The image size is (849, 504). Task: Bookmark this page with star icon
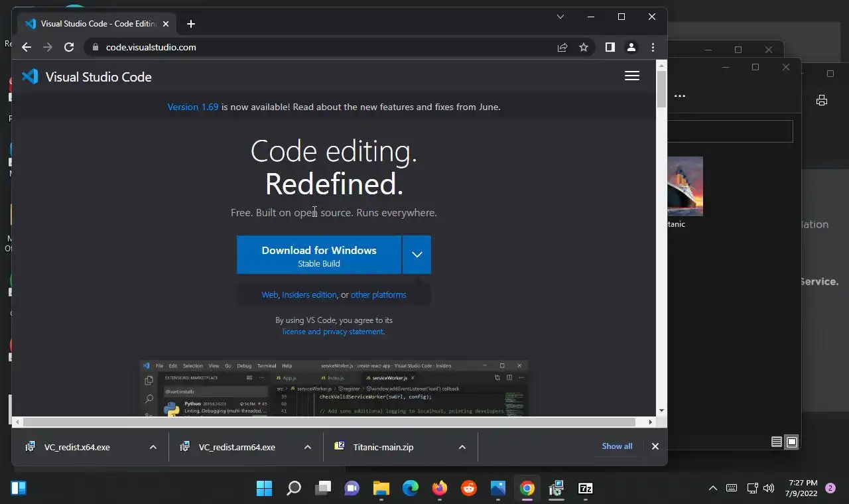[x=584, y=47]
